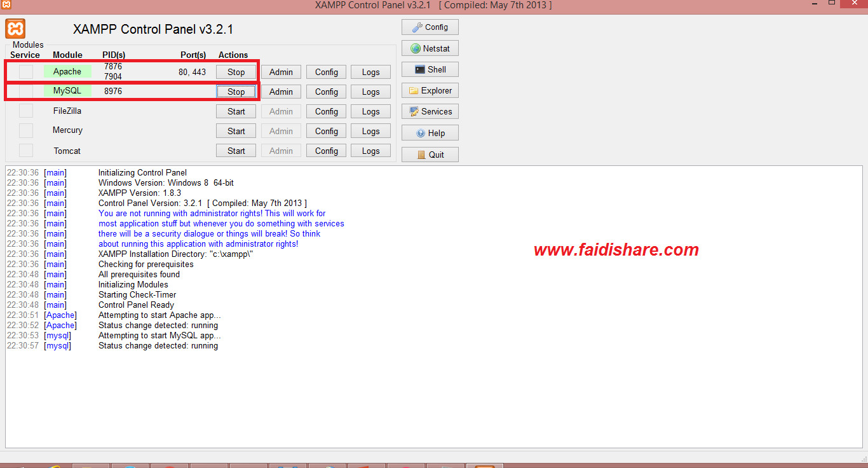The image size is (868, 468).
Task: Open the wrench Config button at top right
Action: (430, 27)
